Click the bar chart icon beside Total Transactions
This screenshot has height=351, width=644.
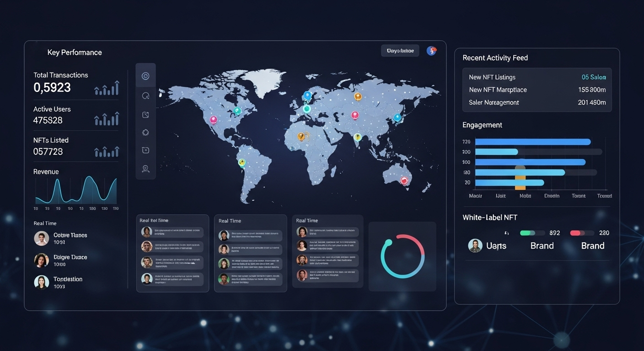tap(107, 88)
